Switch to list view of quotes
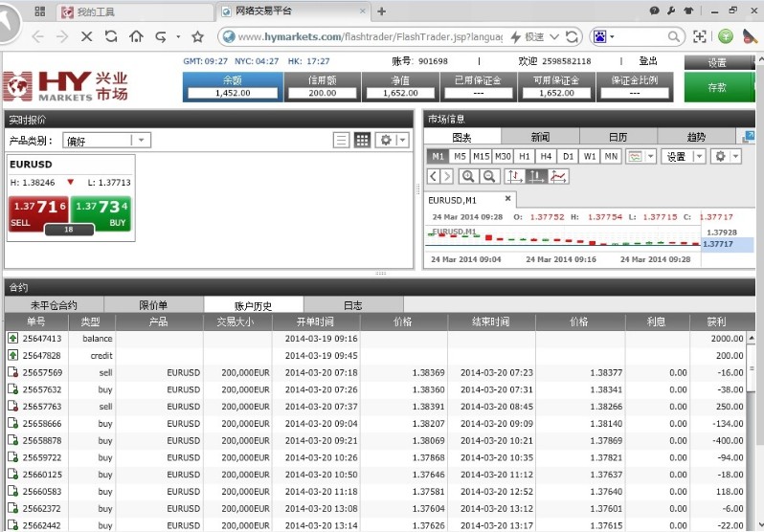 (341, 141)
